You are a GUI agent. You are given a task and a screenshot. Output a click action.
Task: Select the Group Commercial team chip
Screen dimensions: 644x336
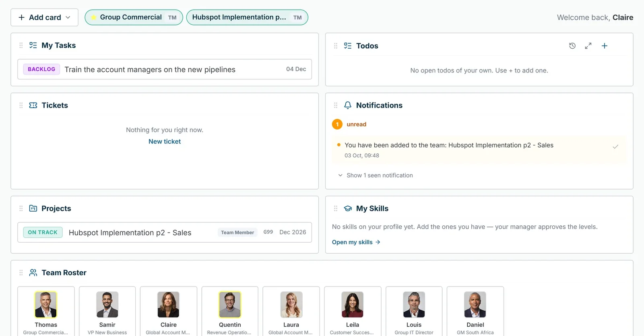(134, 17)
